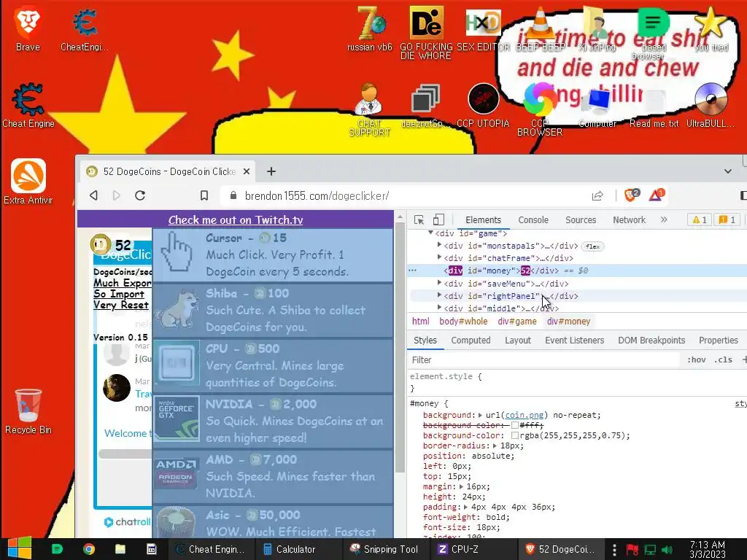Collapse the div id="game" node
Screen dimensions: 747x560
click(430, 233)
